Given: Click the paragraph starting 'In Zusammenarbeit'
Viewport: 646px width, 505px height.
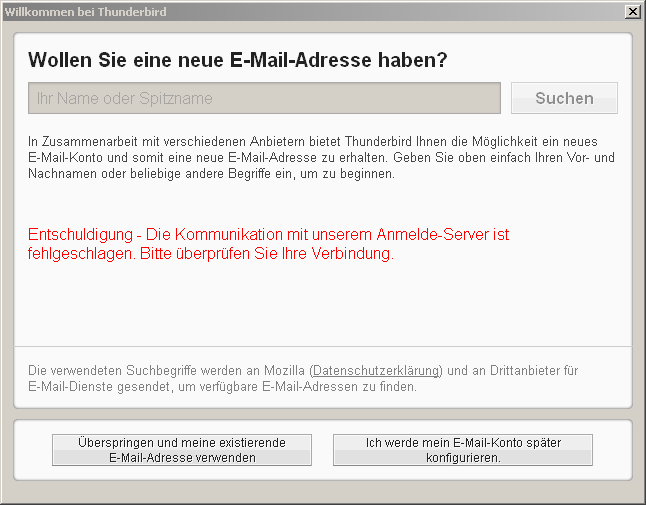Looking at the screenshot, I should (320, 158).
